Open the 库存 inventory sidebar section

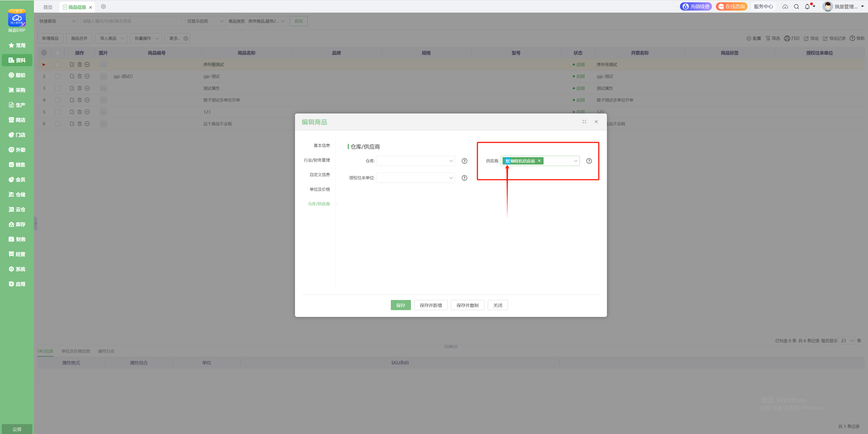tap(17, 224)
